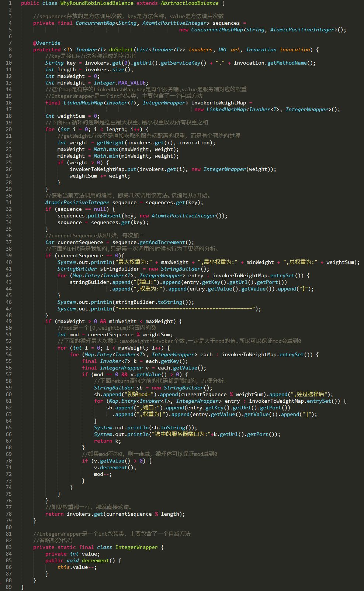This screenshot has height=591, width=364.
Task: Click the 'weightSum += weight' statement
Action: tap(100, 176)
